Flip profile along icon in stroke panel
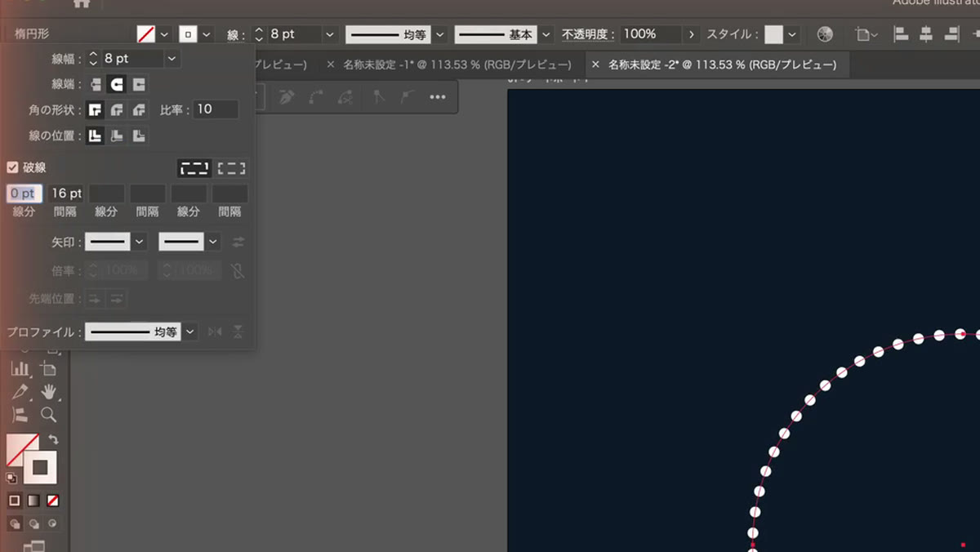Viewport: 980px width, 552px height. pos(214,332)
